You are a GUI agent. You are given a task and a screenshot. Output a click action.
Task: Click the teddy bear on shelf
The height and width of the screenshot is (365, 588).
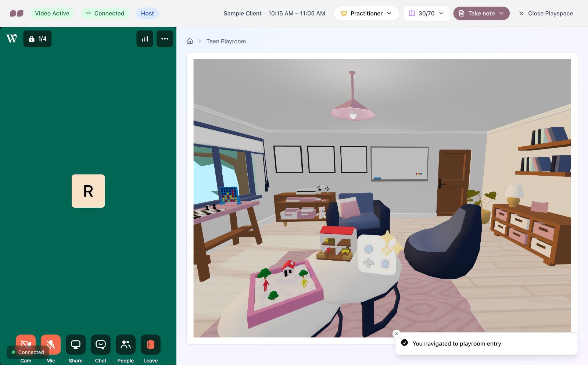322,212
